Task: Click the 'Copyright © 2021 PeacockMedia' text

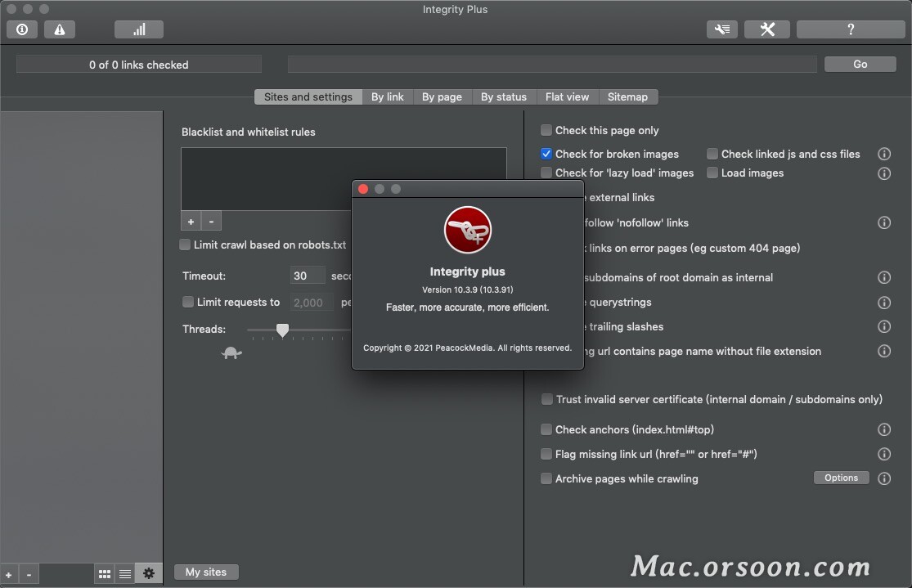Action: 468,348
